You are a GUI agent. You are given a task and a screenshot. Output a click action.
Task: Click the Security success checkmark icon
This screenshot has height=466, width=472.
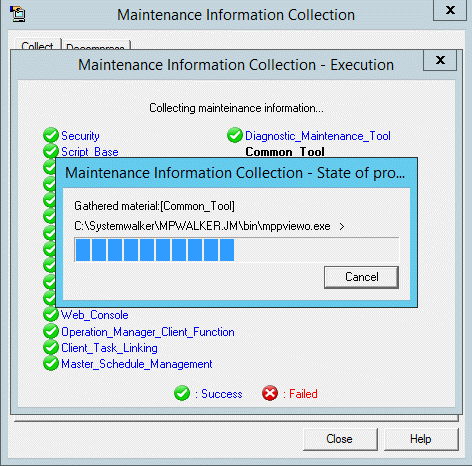(x=51, y=135)
